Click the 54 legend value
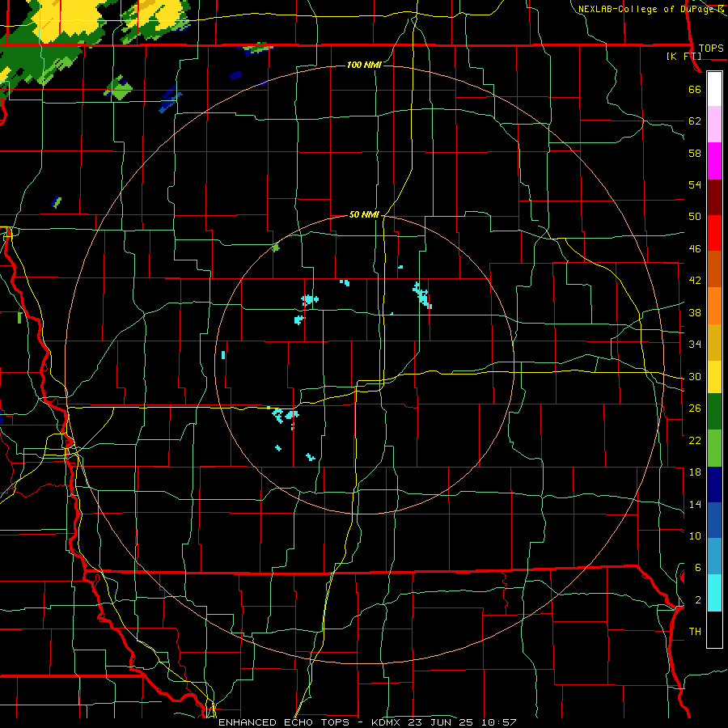Image resolution: width=728 pixels, height=728 pixels. coord(695,184)
